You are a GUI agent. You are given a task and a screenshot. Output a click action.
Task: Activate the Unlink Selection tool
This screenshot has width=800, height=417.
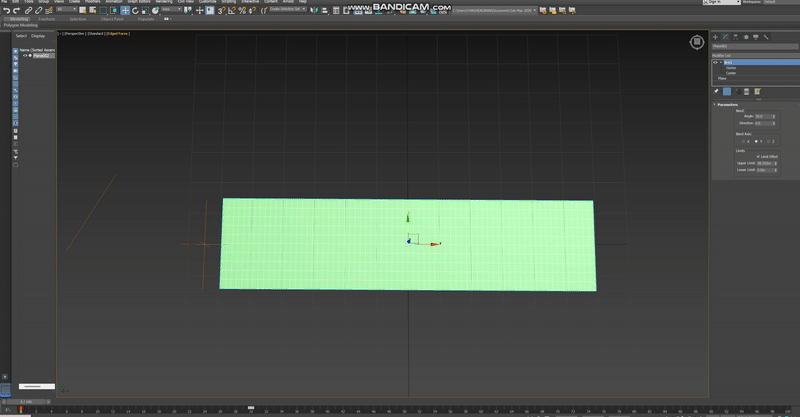tap(39, 10)
